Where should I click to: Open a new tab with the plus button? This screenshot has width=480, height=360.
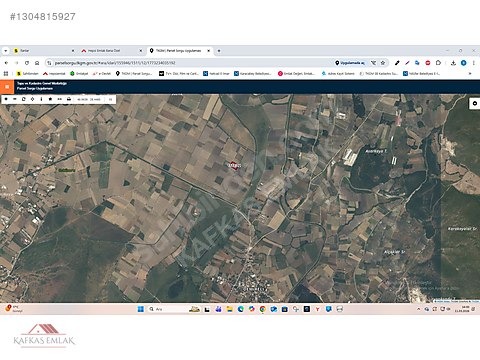pyautogui.click(x=219, y=51)
